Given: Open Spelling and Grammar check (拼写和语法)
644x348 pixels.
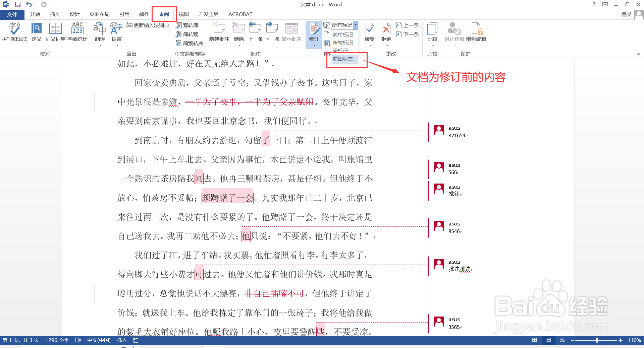Looking at the screenshot, I should (14, 32).
